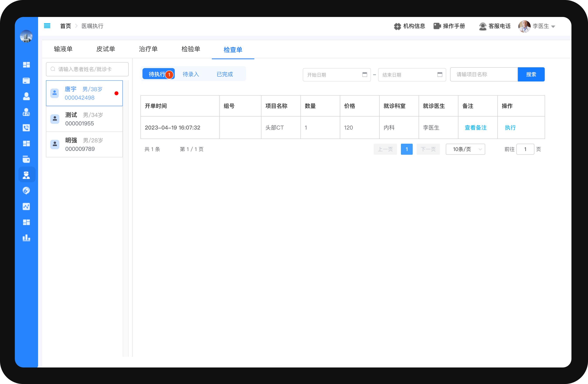Click the 操作手册 video camera icon
The image size is (588, 384).
[x=437, y=26]
